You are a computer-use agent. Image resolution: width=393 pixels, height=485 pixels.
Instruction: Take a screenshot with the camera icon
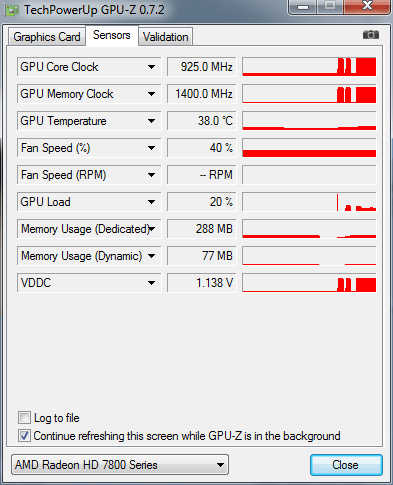(x=371, y=35)
